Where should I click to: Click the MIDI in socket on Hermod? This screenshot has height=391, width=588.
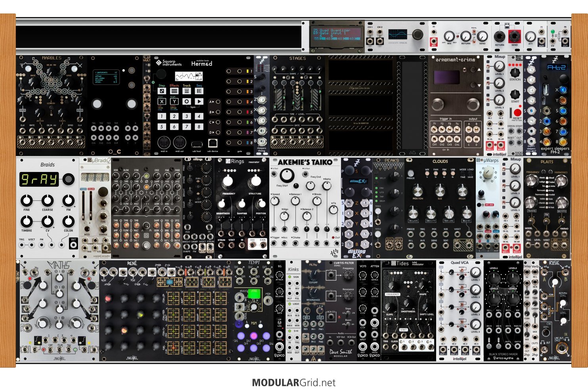(x=164, y=142)
